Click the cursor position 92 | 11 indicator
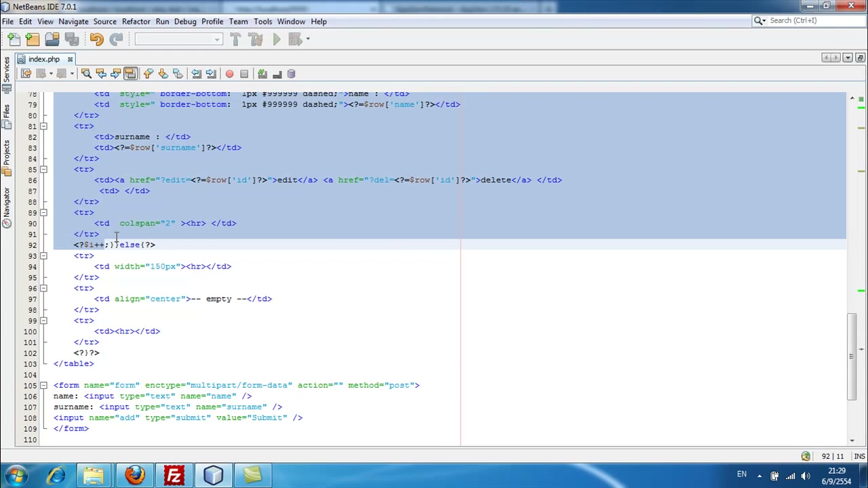 tap(832, 457)
